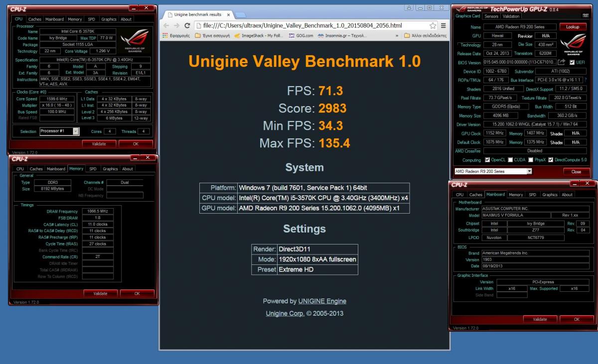Reload the Unigine benchmark results page
598x364 pixels.
187,25
